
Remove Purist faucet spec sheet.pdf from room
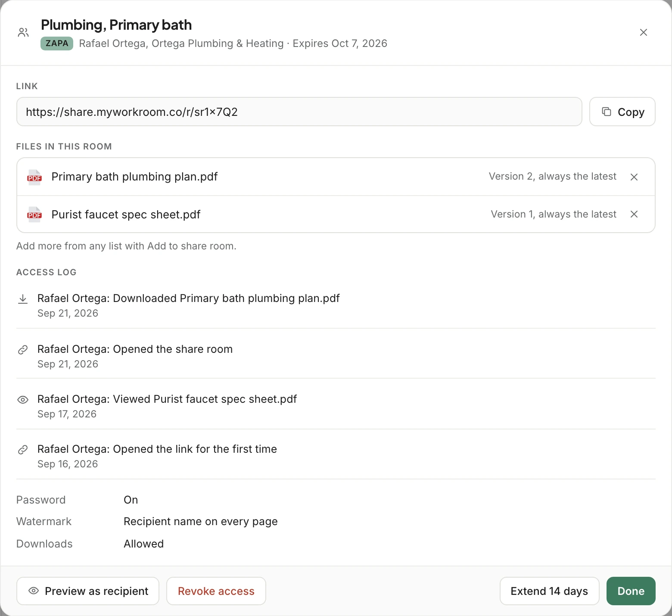coord(634,214)
